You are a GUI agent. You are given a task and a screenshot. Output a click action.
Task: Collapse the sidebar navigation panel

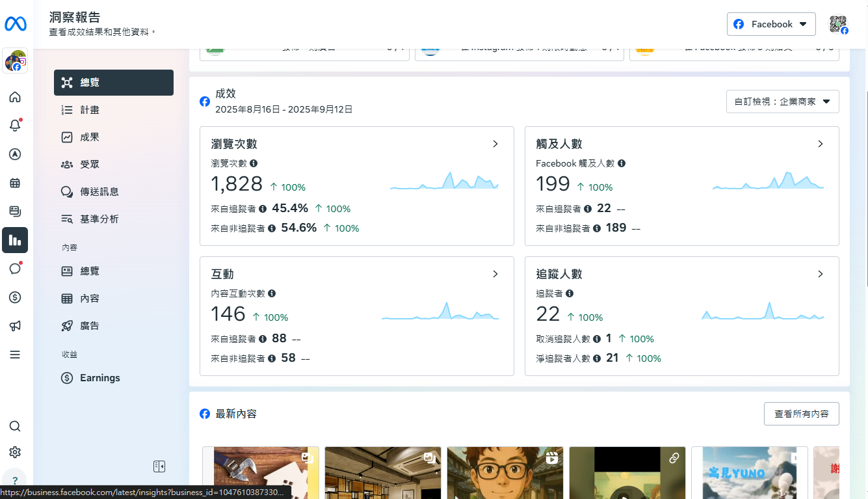pos(159,466)
